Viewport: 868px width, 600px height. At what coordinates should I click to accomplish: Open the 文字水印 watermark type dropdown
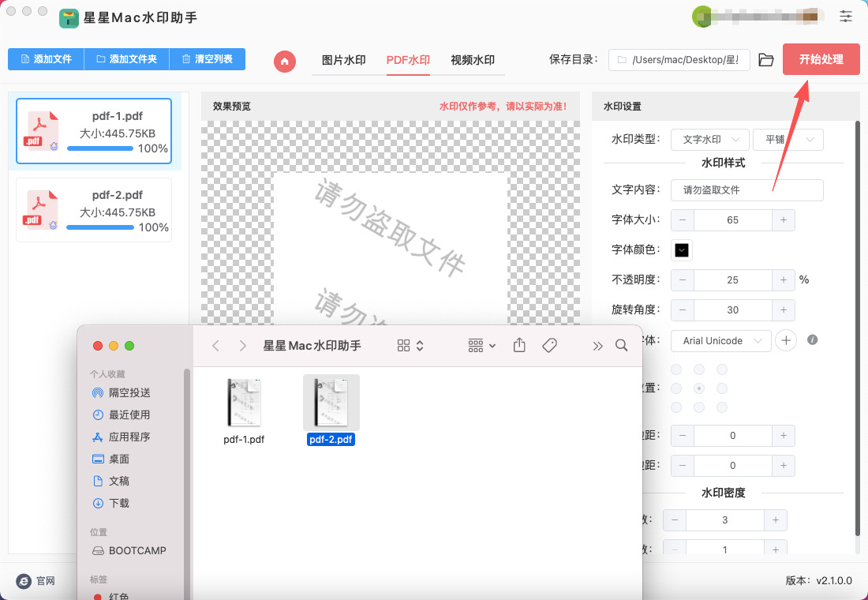709,140
